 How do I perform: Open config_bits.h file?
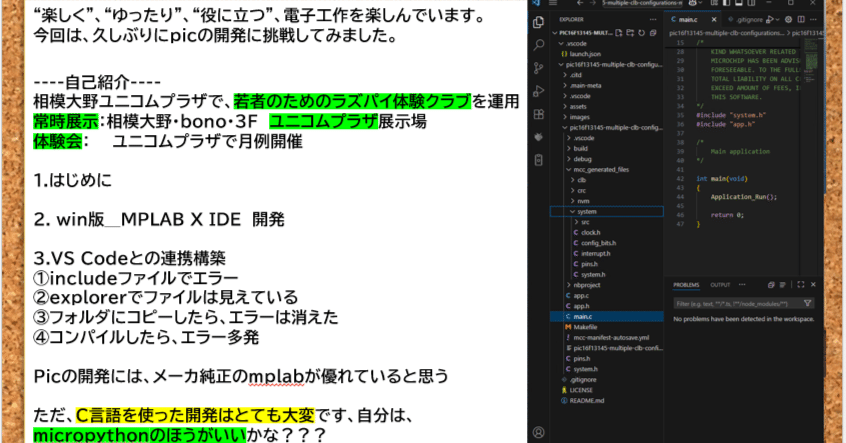coord(606,243)
